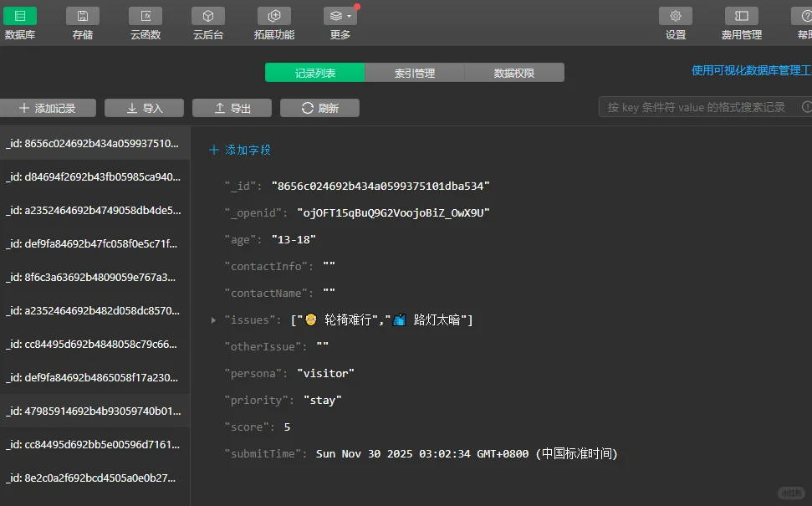This screenshot has height=506, width=812.
Task: Click the 导入 import button
Action: [x=145, y=108]
